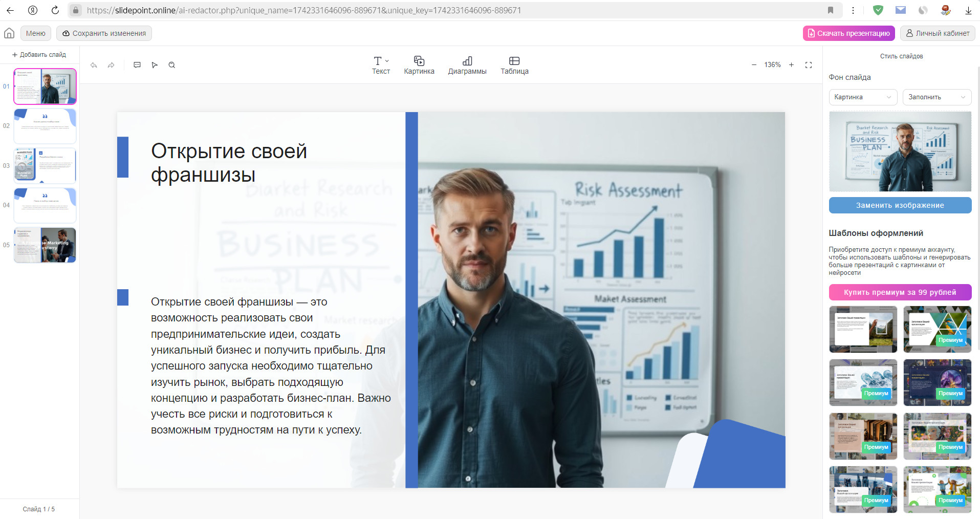Buy premium for 99 rubles

900,292
